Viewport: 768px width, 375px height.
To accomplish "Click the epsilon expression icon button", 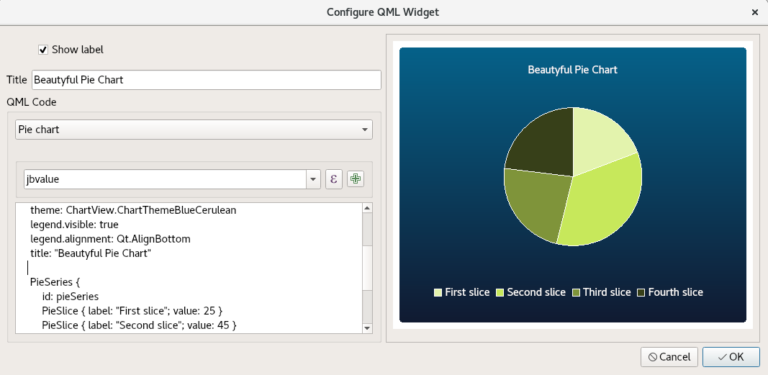I will point(334,179).
